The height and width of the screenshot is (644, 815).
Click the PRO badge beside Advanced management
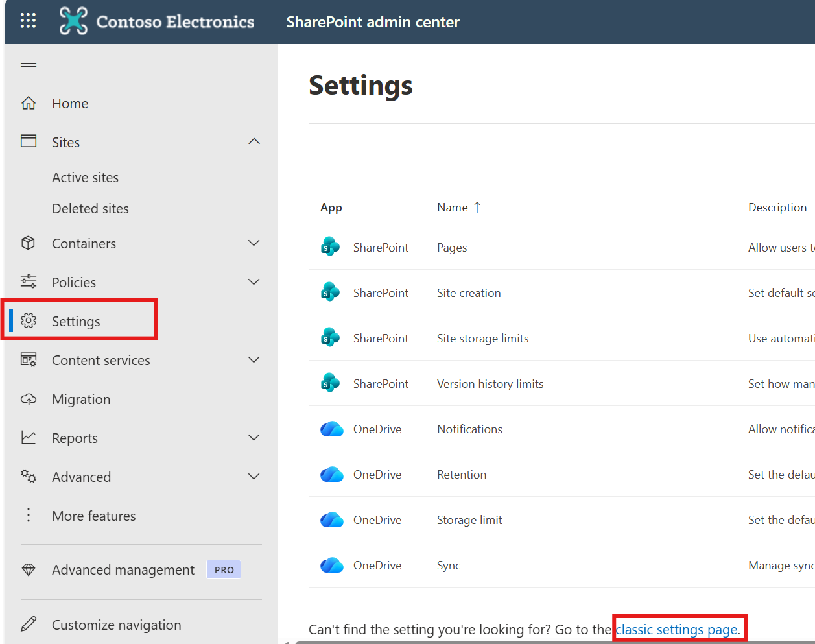coord(224,569)
